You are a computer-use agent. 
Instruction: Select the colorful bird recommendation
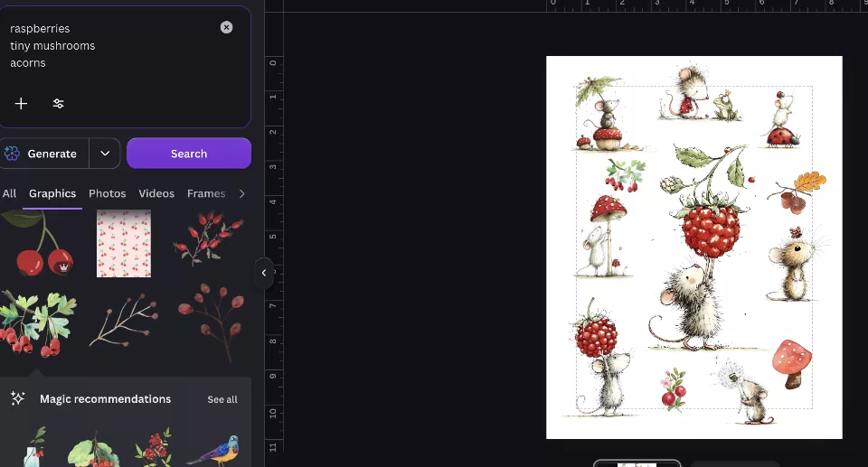[213, 449]
